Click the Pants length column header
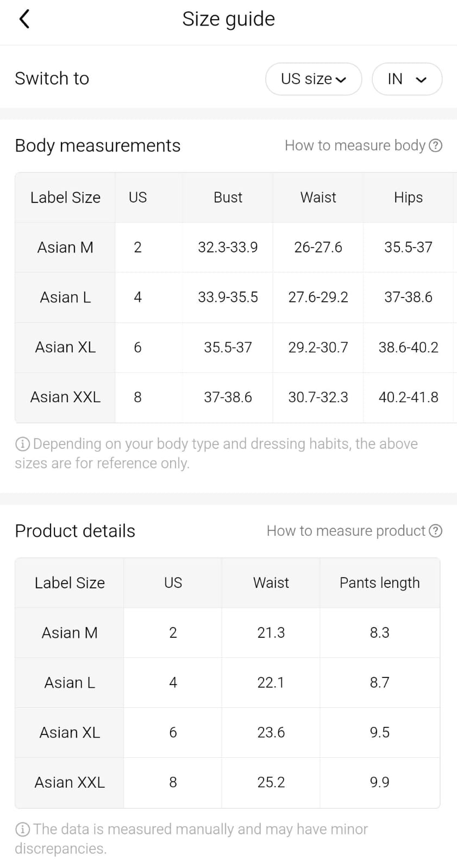Image resolution: width=457 pixels, height=868 pixels. (379, 583)
